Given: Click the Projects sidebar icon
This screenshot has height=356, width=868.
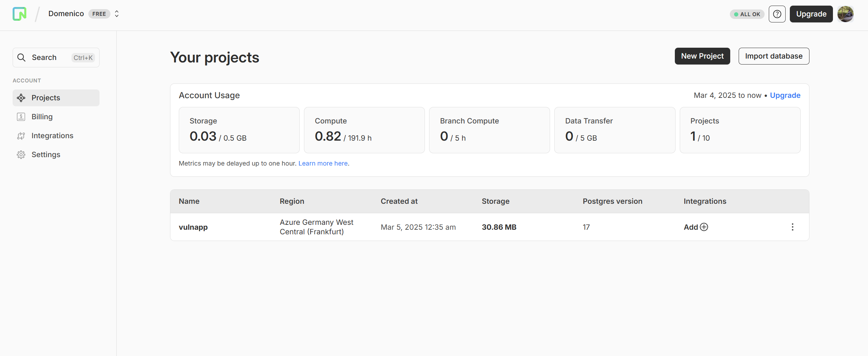Looking at the screenshot, I should click(21, 98).
